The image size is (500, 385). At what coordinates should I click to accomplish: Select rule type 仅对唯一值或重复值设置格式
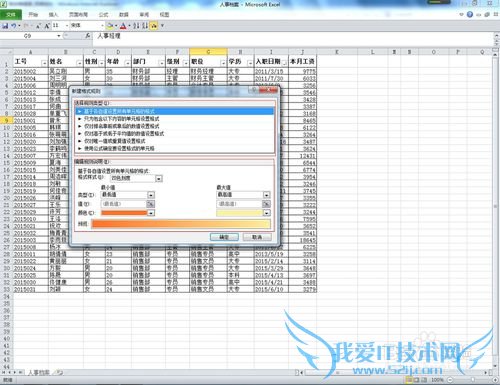[175, 141]
